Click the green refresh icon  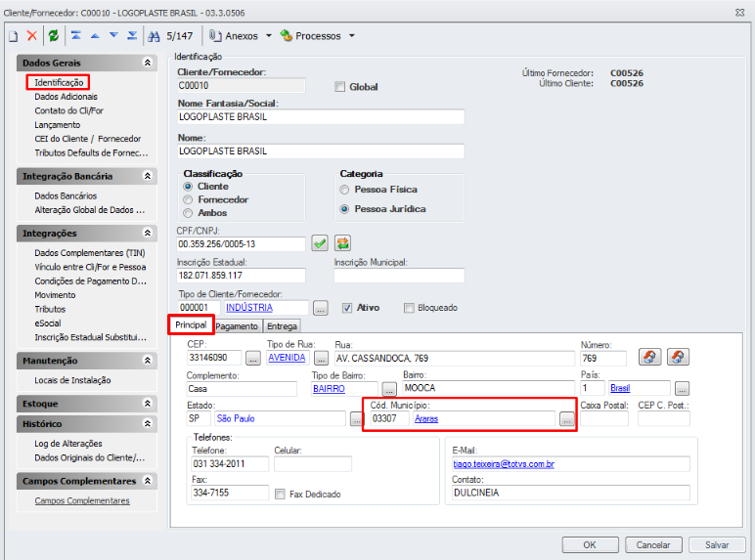(x=54, y=35)
